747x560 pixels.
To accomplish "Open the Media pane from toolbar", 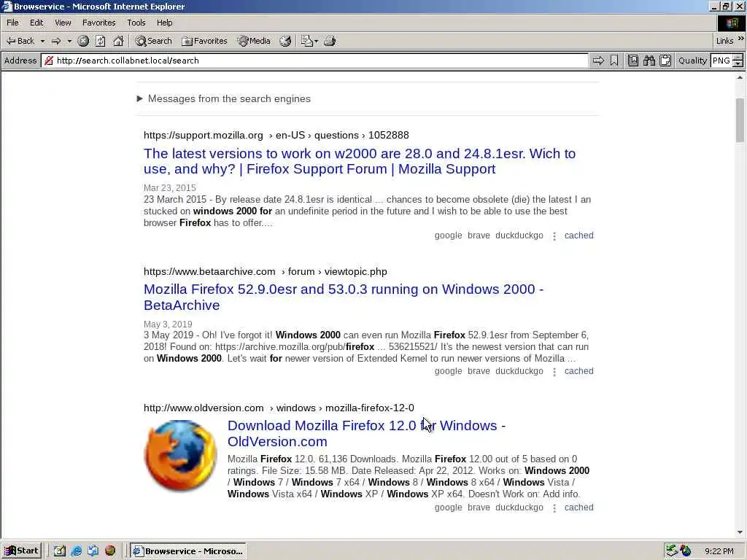I will pos(254,41).
